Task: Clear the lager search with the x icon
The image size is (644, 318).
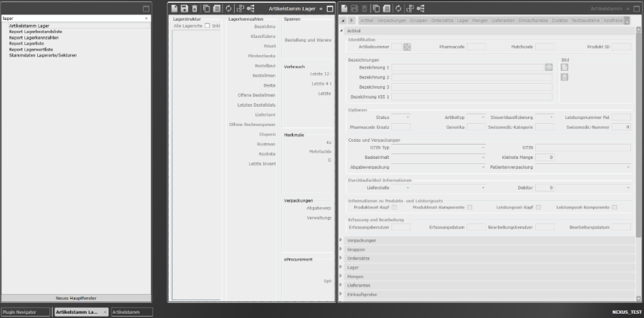Action: 146,19
